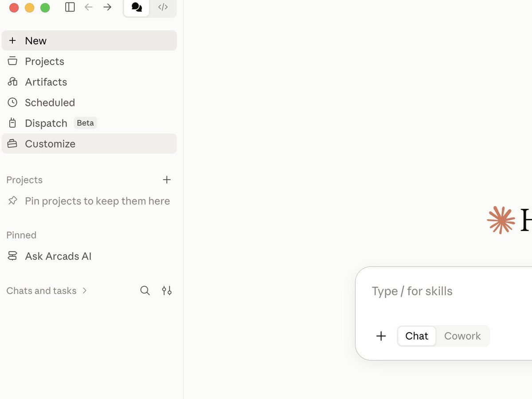This screenshot has height=399, width=532.
Task: Open pinned Ask Arcads AI
Action: (x=89, y=256)
